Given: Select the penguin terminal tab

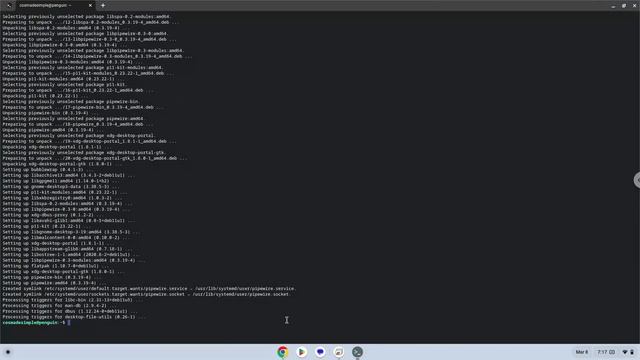Looking at the screenshot, I should click(55, 5).
